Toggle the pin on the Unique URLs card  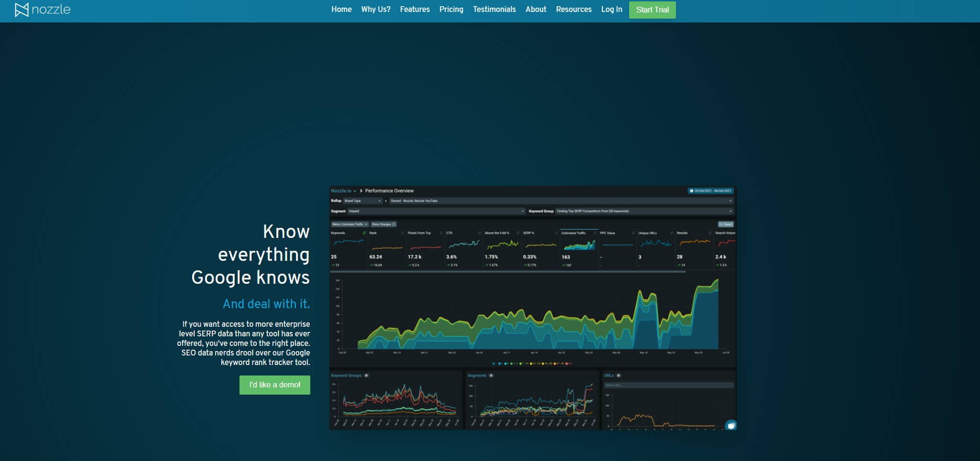point(672,233)
